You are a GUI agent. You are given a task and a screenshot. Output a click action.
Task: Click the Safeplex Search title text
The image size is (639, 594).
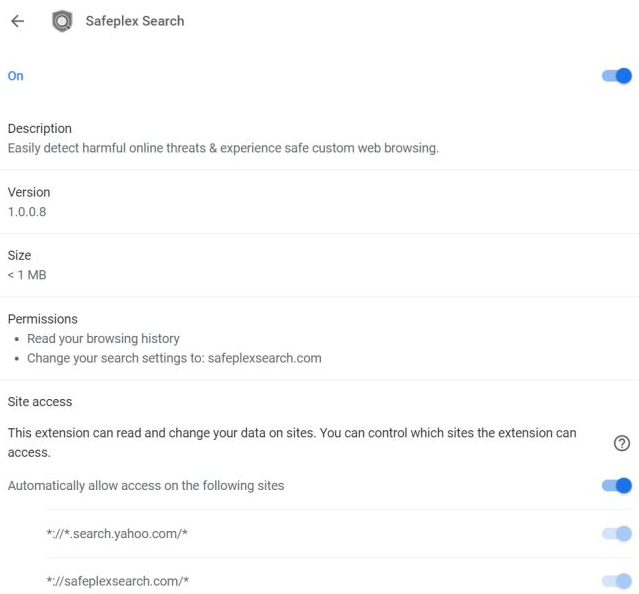(x=135, y=21)
